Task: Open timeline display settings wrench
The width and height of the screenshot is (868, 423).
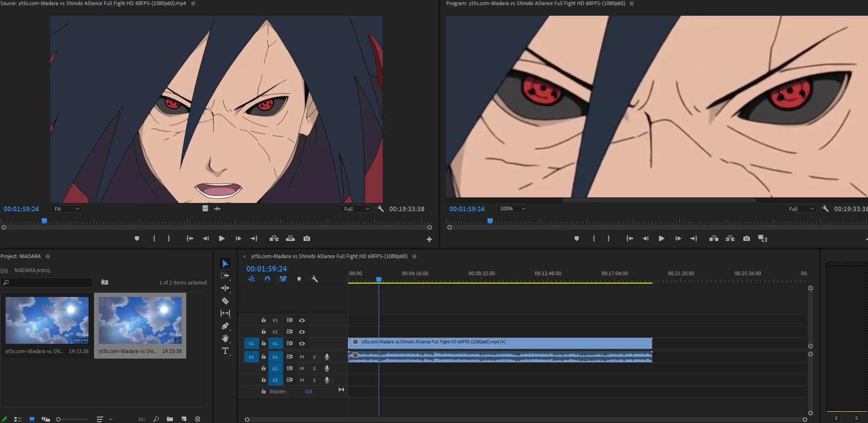Action: (315, 279)
